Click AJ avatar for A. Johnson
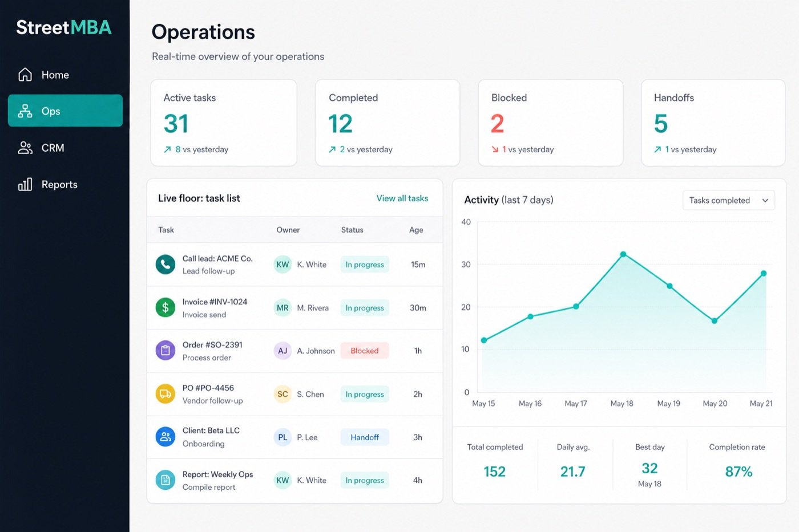The width and height of the screenshot is (799, 532). [x=283, y=351]
